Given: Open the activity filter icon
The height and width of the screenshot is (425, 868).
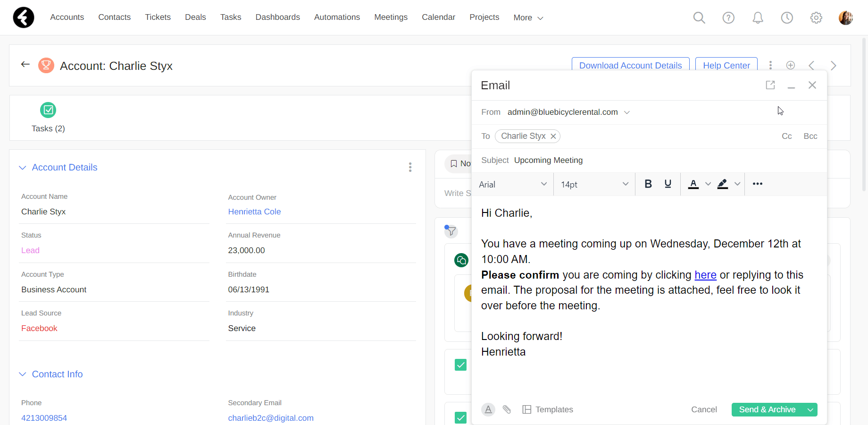Looking at the screenshot, I should pos(451,231).
